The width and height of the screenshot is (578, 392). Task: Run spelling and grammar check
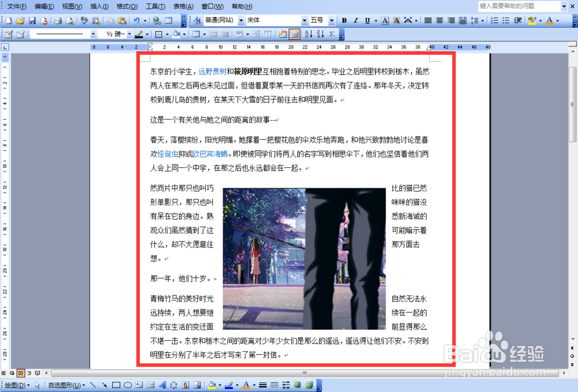[84, 21]
